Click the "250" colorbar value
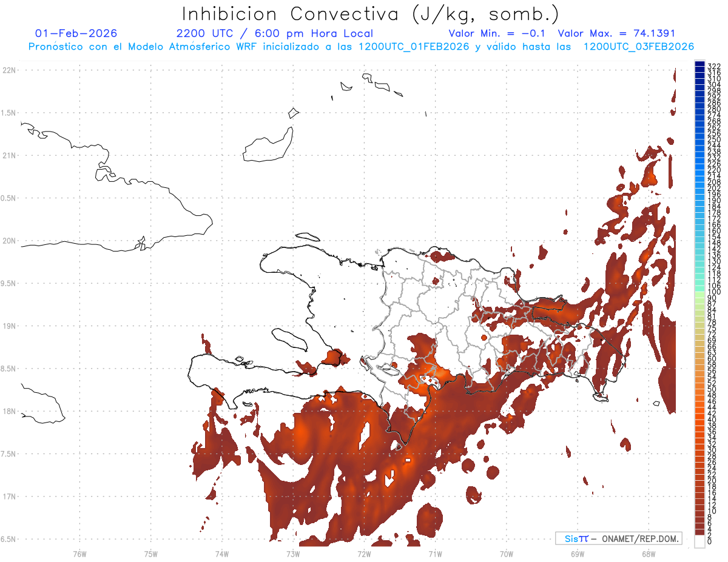Viewport: 728px width, 562px height. point(714,139)
